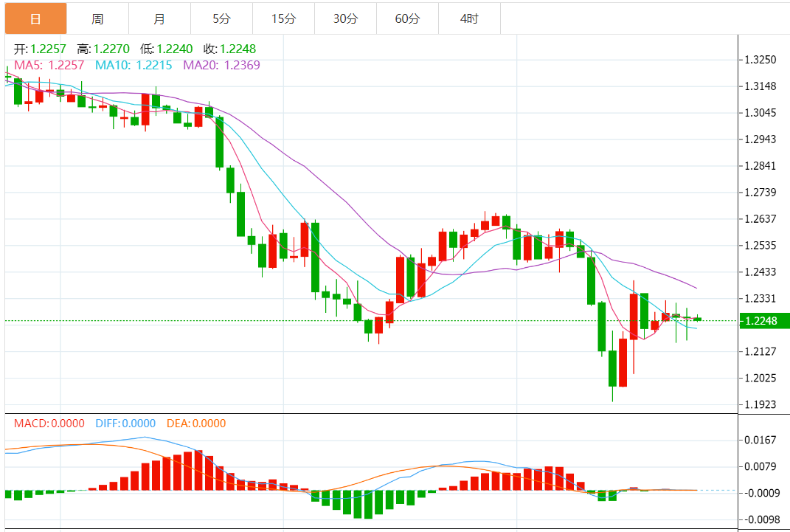The image size is (790, 532).
Task: Click the MACD:0.0000 label
Action: pos(49,424)
